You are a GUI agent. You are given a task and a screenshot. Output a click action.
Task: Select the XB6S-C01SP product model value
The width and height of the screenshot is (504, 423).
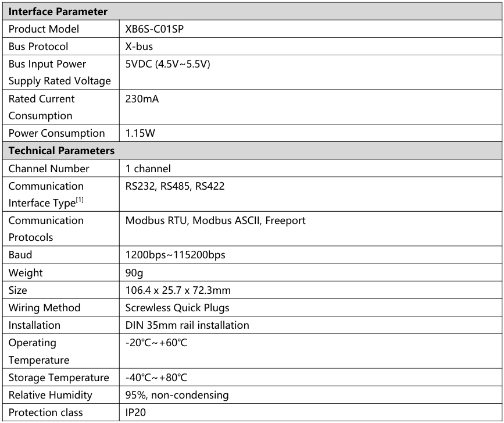point(154,29)
